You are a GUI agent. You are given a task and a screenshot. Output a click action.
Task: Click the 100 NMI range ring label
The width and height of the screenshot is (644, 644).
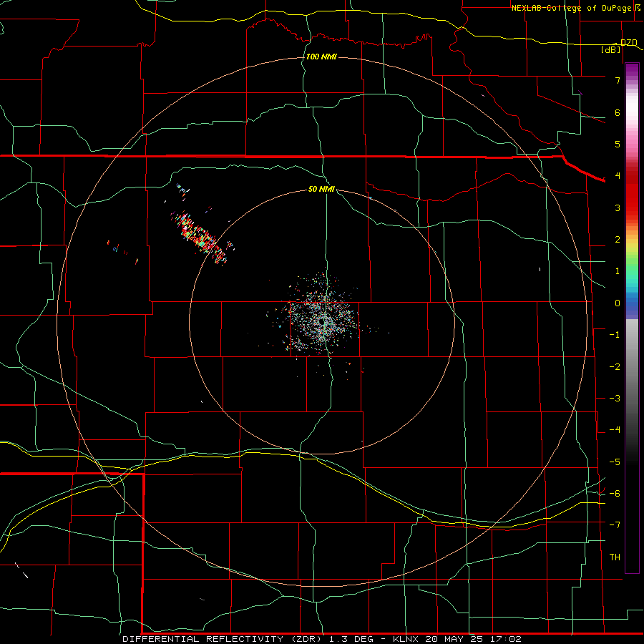click(x=321, y=57)
